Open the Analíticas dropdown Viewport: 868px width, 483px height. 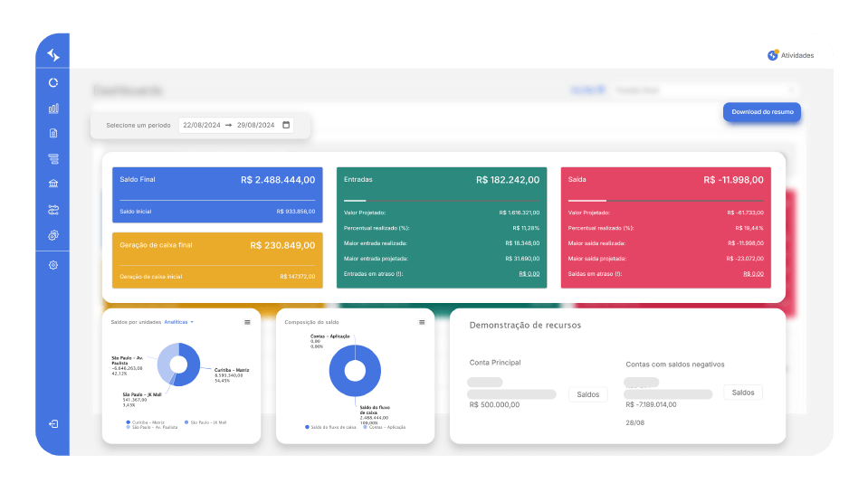179,322
